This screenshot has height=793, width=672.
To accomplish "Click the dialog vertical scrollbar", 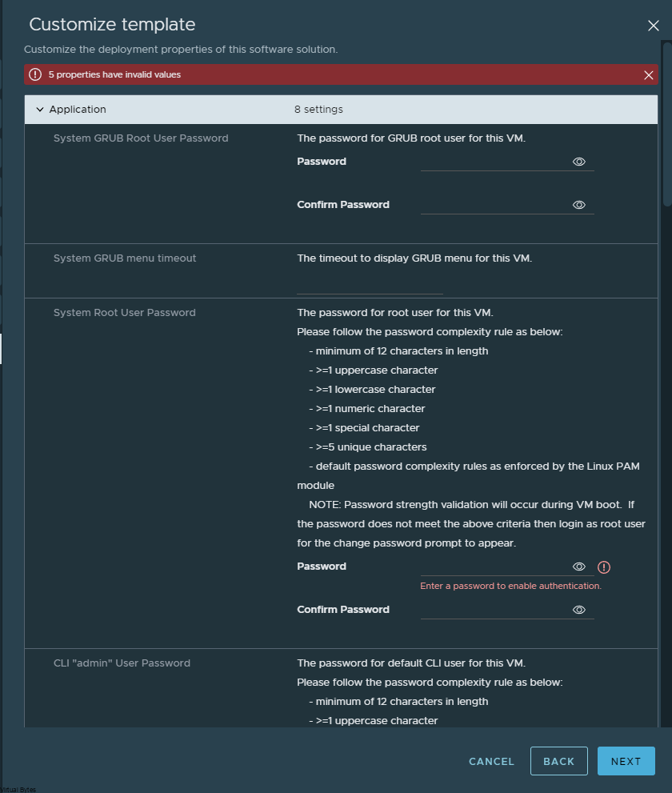I will tap(667, 124).
